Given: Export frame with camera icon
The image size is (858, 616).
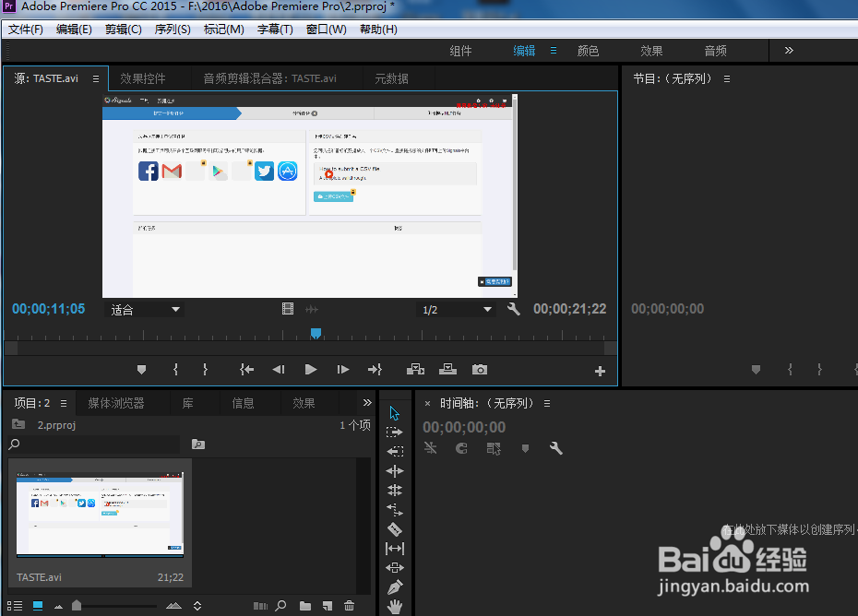Looking at the screenshot, I should (480, 370).
